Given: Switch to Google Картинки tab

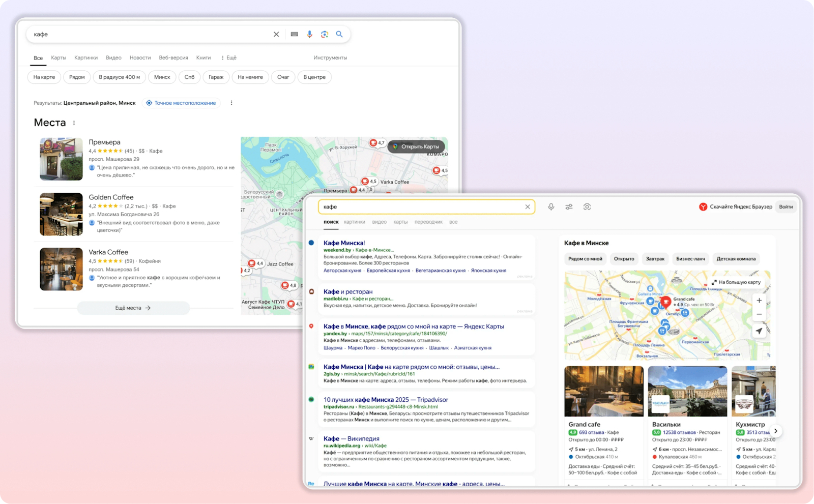Looking at the screenshot, I should coord(86,57).
